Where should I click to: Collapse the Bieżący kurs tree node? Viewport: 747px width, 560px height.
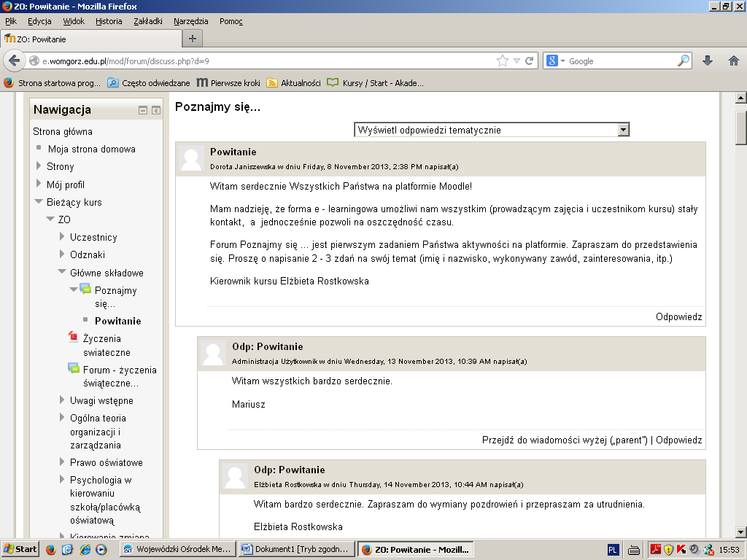[x=39, y=201]
